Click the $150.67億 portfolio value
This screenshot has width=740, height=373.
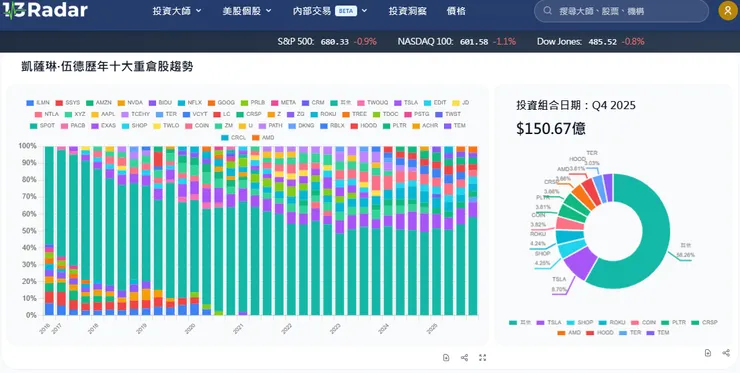point(551,128)
